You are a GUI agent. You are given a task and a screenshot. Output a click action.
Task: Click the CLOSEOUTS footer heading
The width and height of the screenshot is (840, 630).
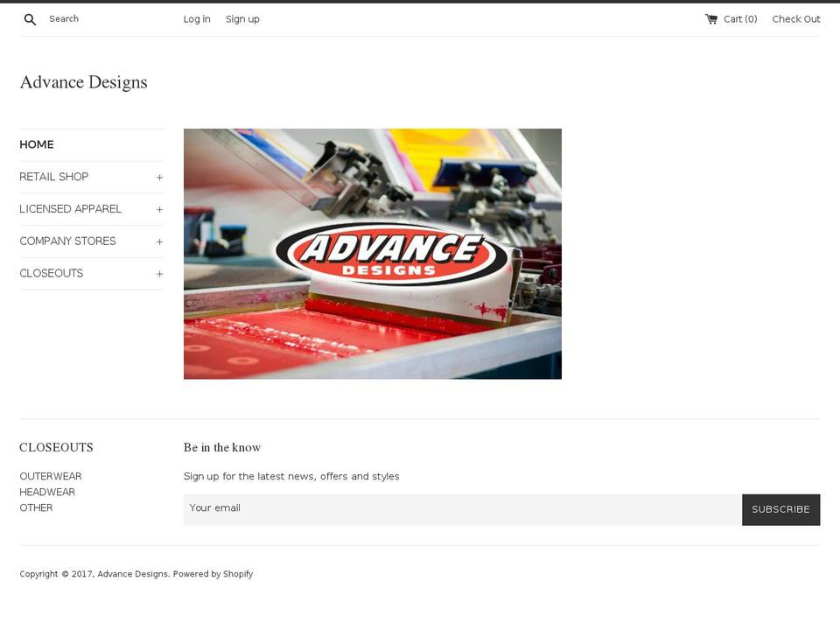click(x=56, y=447)
